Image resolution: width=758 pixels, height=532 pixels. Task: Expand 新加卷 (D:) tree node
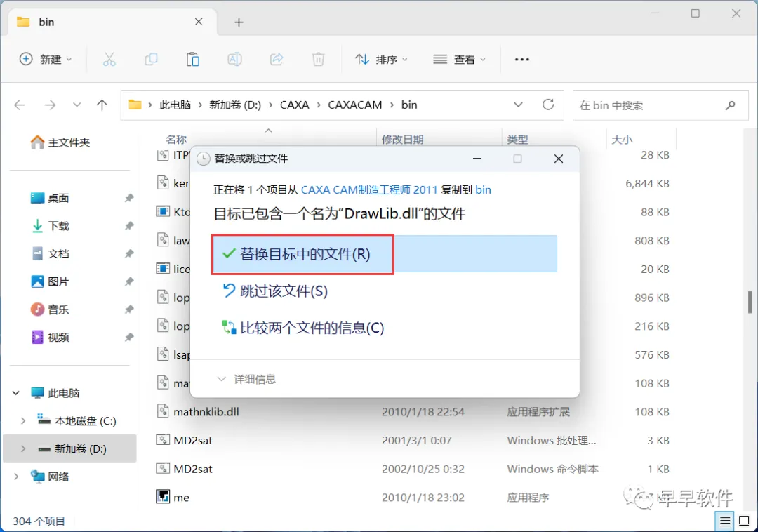(x=22, y=449)
